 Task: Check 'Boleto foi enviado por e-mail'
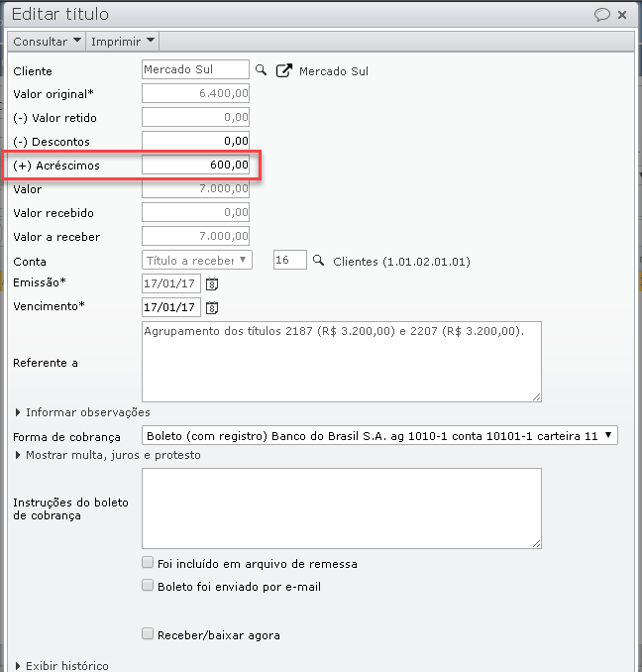[x=148, y=585]
